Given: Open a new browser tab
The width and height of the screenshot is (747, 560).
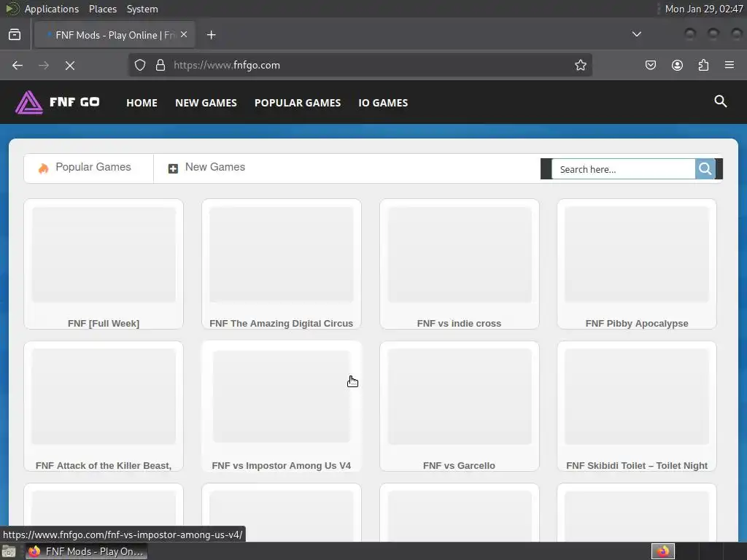Looking at the screenshot, I should point(211,35).
